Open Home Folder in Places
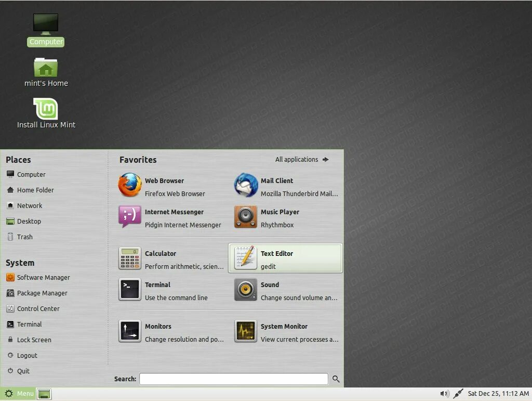 pyautogui.click(x=30, y=190)
